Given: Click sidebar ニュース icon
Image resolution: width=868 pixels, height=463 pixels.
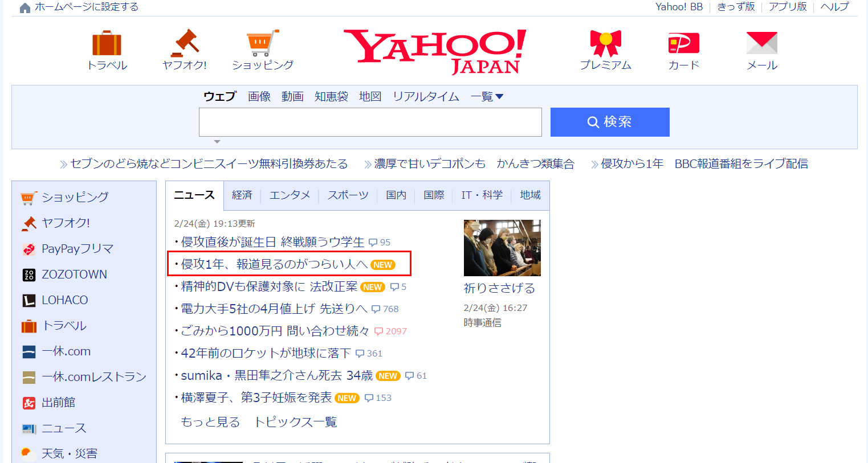Looking at the screenshot, I should [29, 428].
